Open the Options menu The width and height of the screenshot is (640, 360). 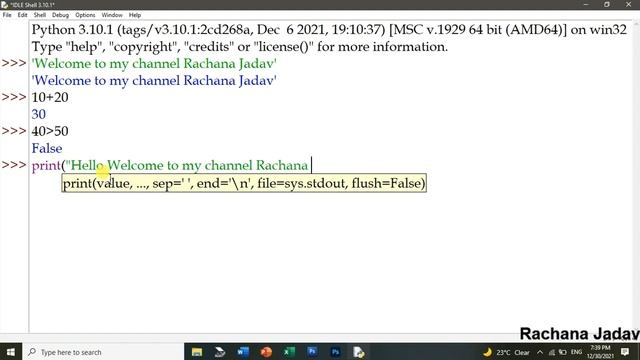point(85,15)
